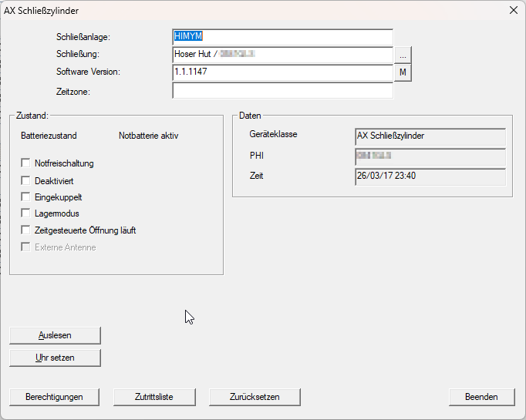Click Zurücksetzen to reset cylinder
Viewport: 526px width, 420px height.
click(255, 397)
